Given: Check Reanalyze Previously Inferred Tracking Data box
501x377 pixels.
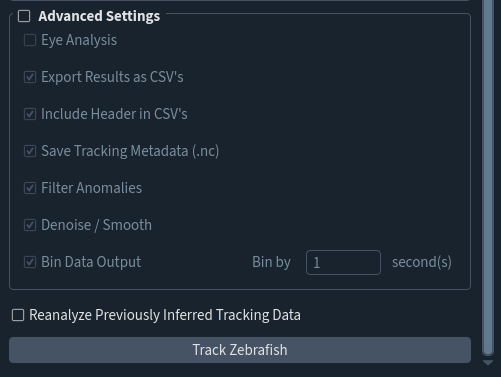Looking at the screenshot, I should [x=18, y=315].
